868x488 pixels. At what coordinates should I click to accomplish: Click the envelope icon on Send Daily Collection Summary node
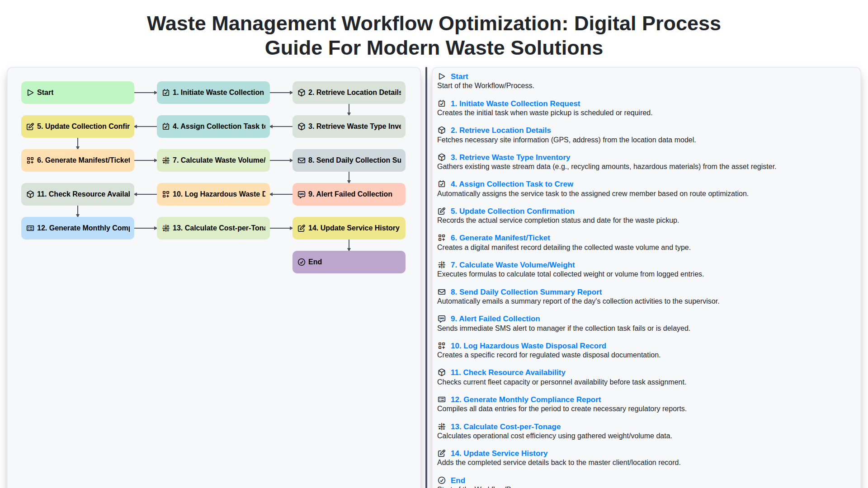click(301, 160)
